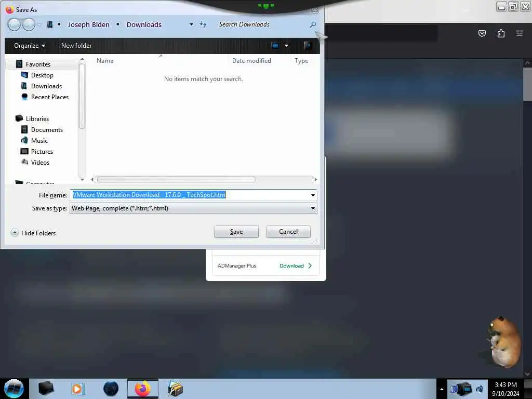Click the Download link for ADManager Plus
Image resolution: width=532 pixels, height=399 pixels.
[296, 265]
